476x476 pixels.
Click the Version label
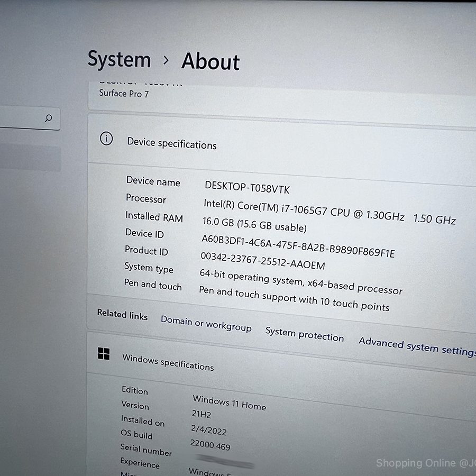(x=135, y=405)
